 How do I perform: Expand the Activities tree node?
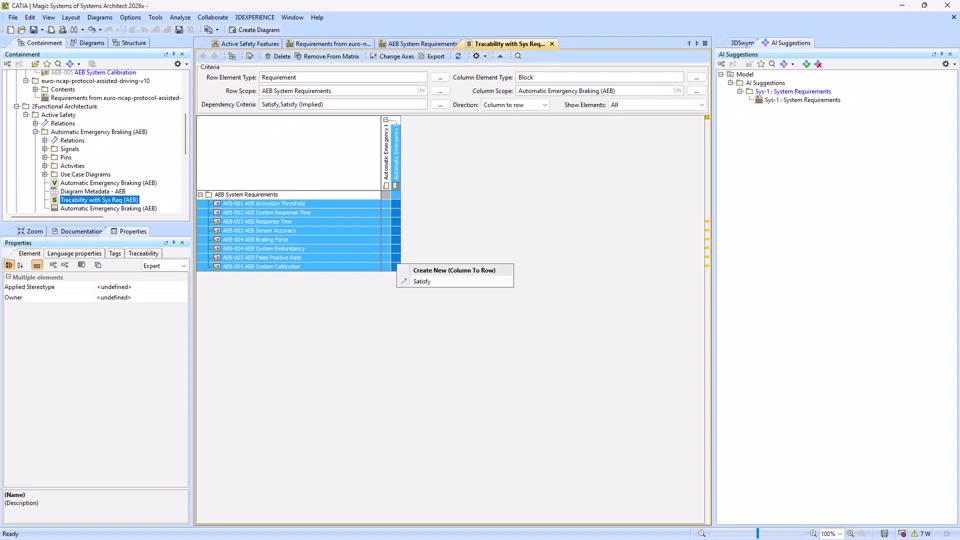tap(45, 166)
